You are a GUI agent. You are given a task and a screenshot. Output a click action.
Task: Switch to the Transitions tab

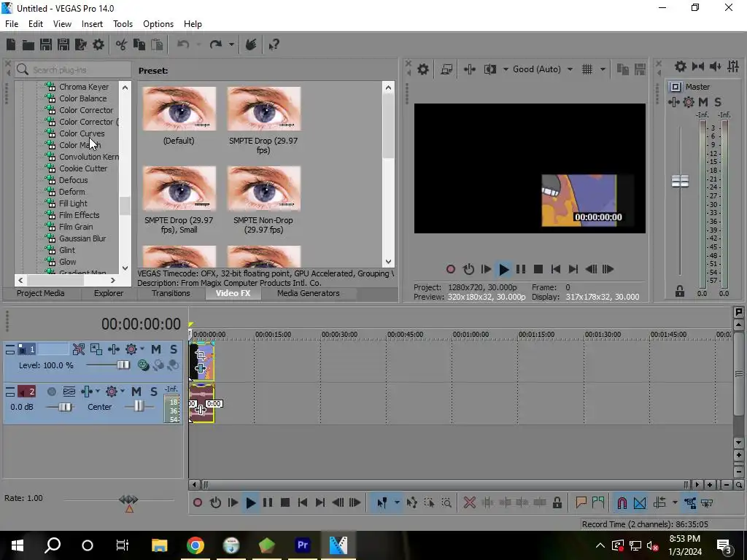(x=171, y=293)
